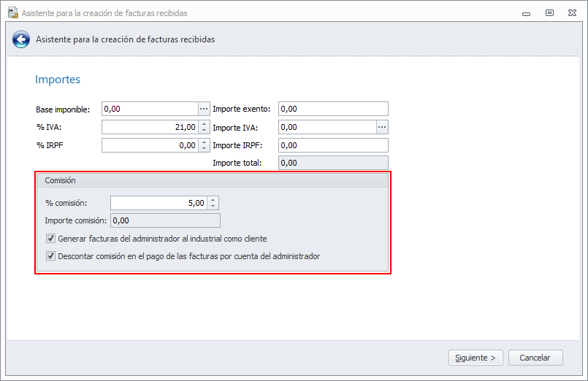588x381 pixels.
Task: Decrease % IRPF with down spinner arrow
Action: (204, 149)
